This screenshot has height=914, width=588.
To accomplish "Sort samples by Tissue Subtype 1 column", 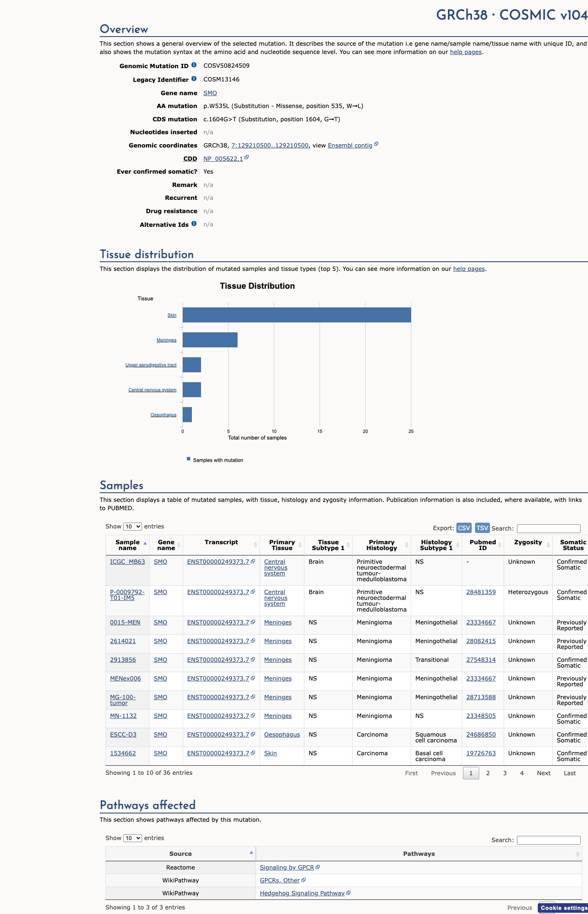I will point(328,545).
